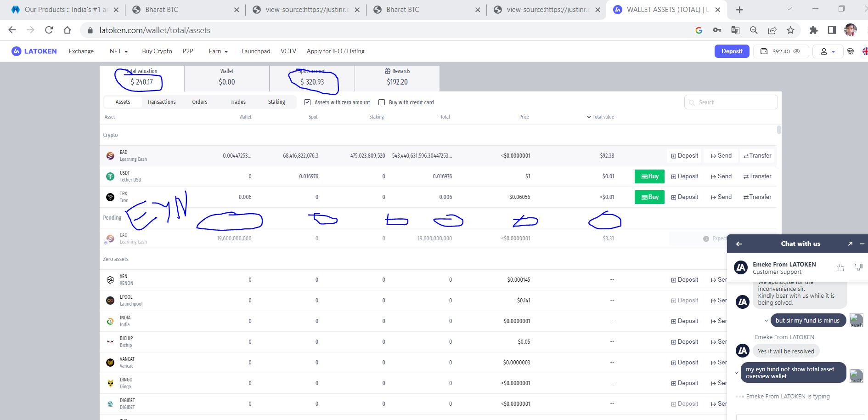Click the XEN coin icon
Image resolution: width=868 pixels, height=420 pixels.
click(110, 280)
